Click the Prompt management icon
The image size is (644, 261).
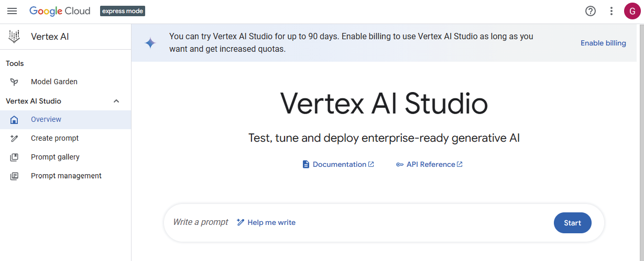click(x=14, y=176)
